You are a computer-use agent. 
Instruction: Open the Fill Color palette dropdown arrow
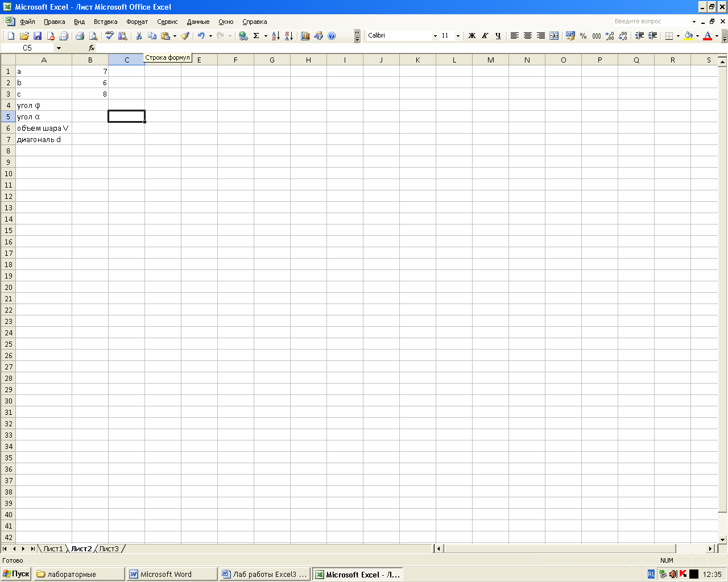tap(697, 36)
